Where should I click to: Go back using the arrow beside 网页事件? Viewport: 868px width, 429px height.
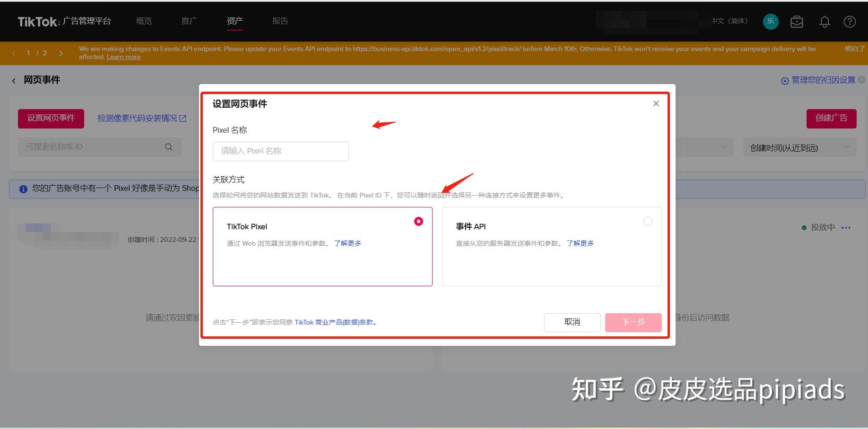[14, 81]
